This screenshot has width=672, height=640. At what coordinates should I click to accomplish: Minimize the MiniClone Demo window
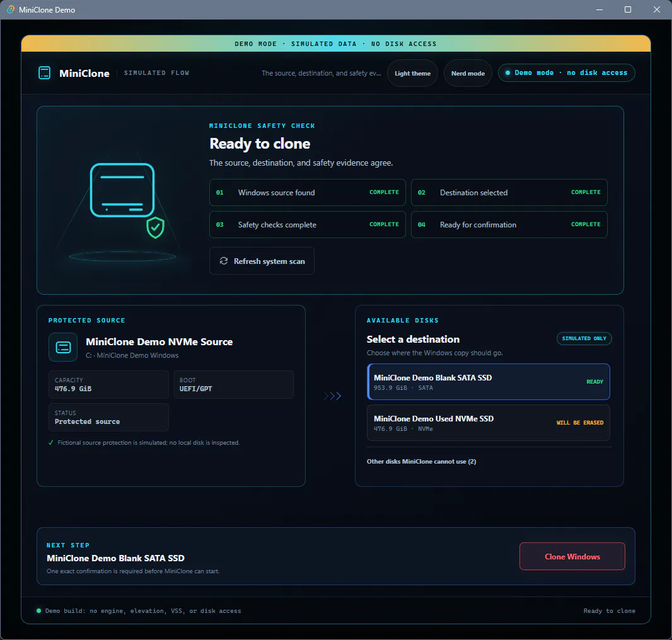click(x=600, y=9)
